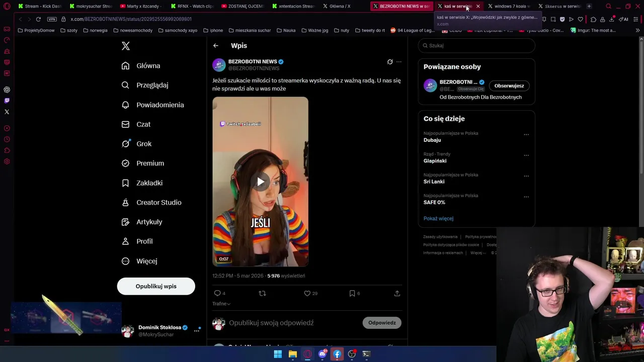Open Dubaju trending topic

(x=432, y=140)
